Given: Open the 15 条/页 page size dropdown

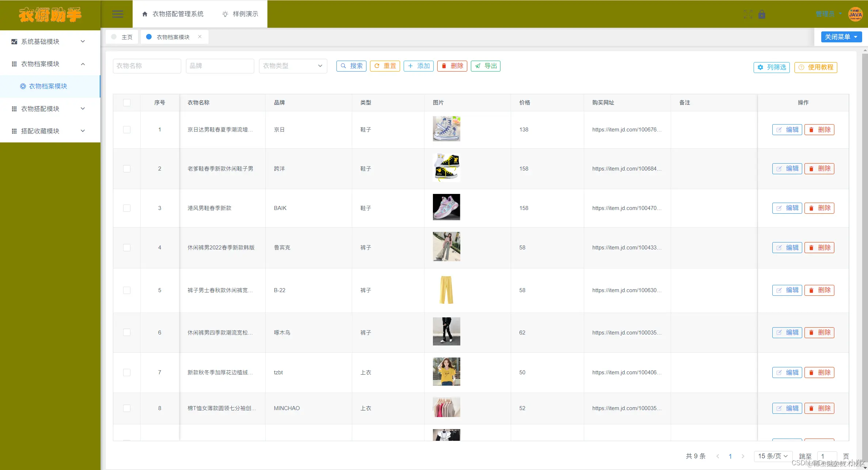Looking at the screenshot, I should pos(773,456).
